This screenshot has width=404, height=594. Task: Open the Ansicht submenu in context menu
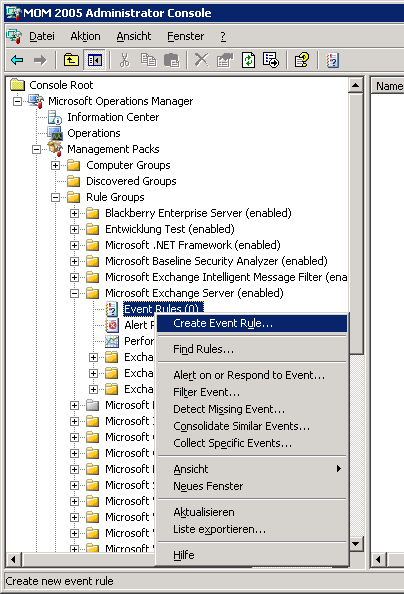coord(252,469)
